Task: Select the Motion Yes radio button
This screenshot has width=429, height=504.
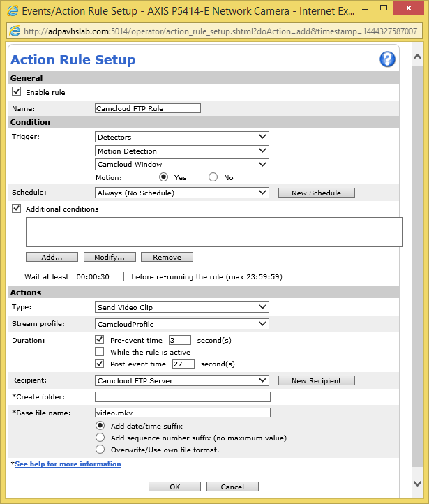Action: point(164,177)
